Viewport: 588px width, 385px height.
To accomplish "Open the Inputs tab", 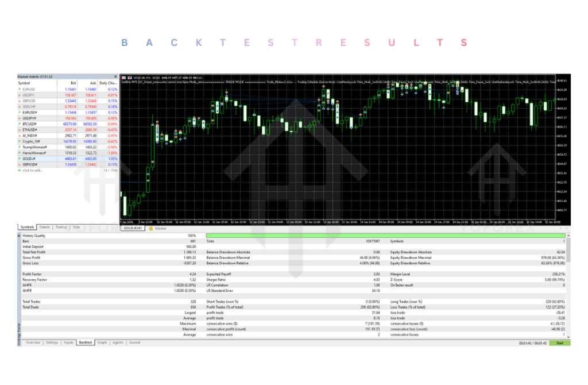I will (x=68, y=342).
